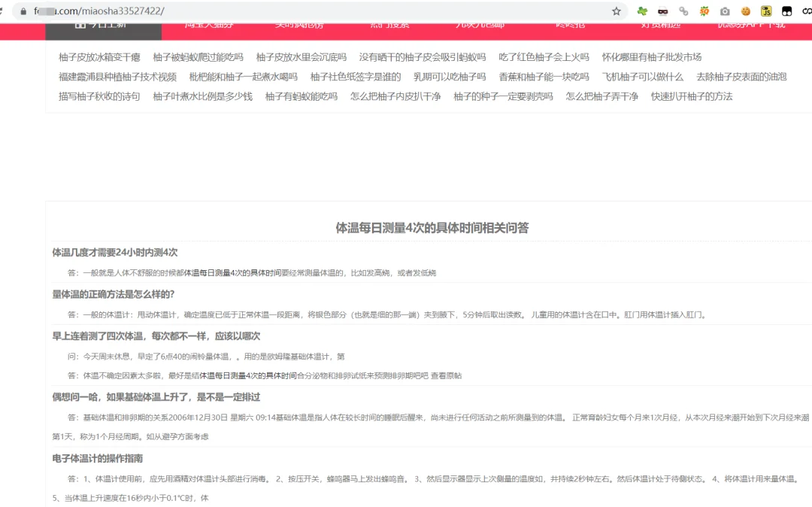Open link 柚子社色纸签字是谁的

point(355,77)
